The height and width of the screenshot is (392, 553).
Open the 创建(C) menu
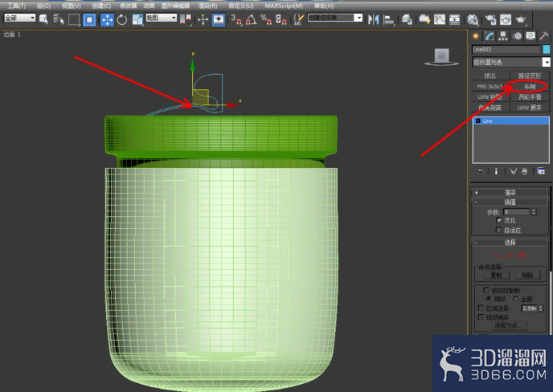[101, 6]
